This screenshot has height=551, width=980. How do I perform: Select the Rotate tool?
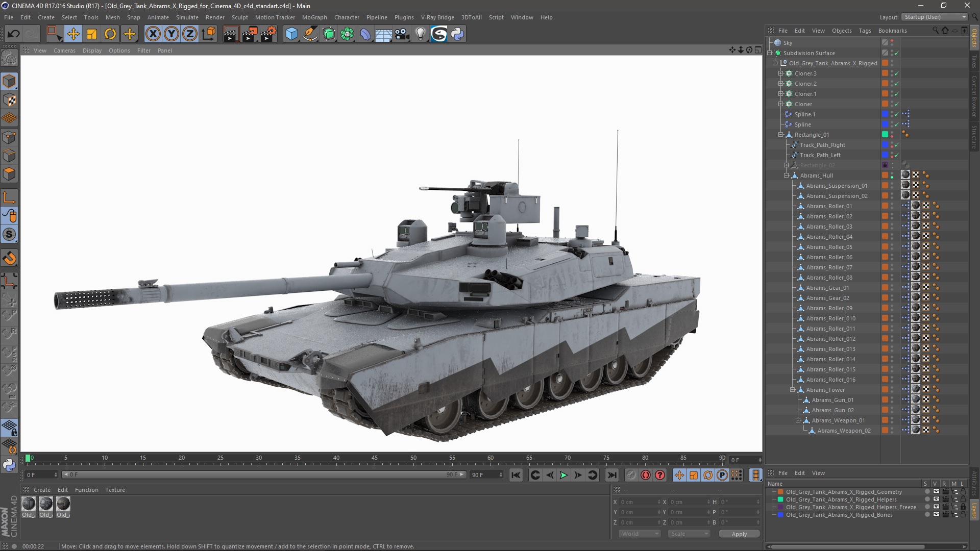point(110,34)
